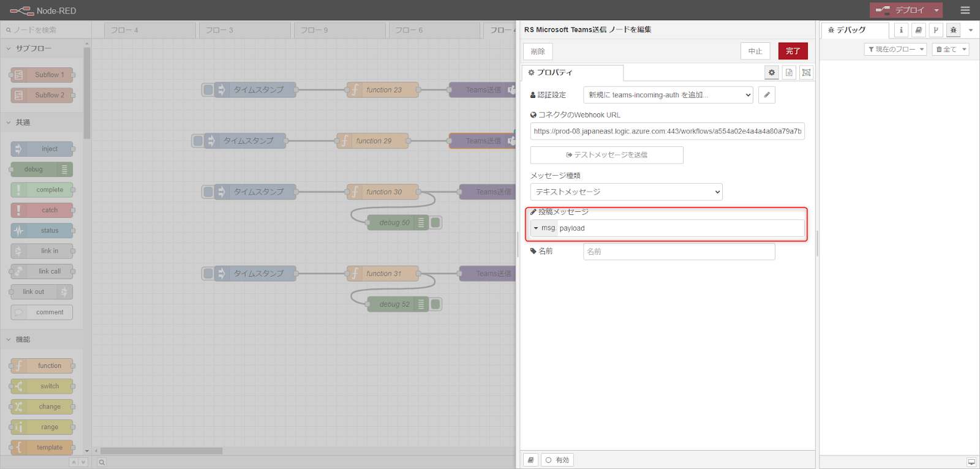Select the function 30 node
The width and height of the screenshot is (980, 469).
pyautogui.click(x=383, y=192)
